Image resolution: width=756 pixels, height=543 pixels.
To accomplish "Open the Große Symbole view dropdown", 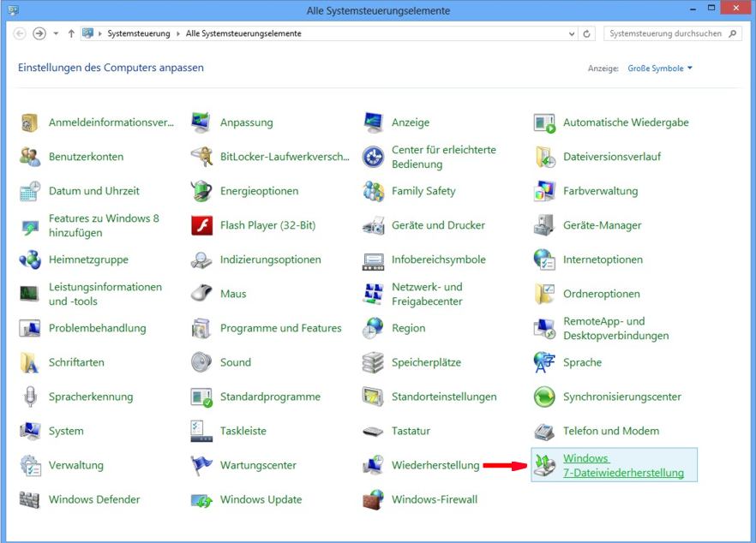I will point(660,68).
